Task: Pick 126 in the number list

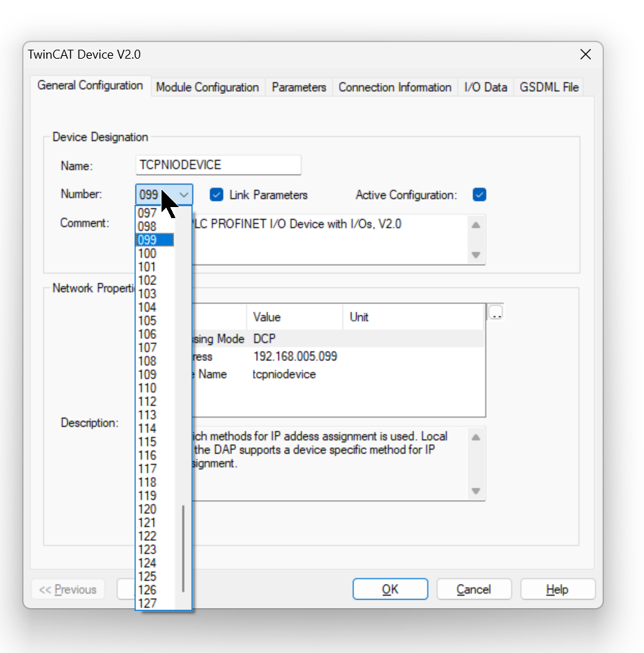Action: pos(155,590)
